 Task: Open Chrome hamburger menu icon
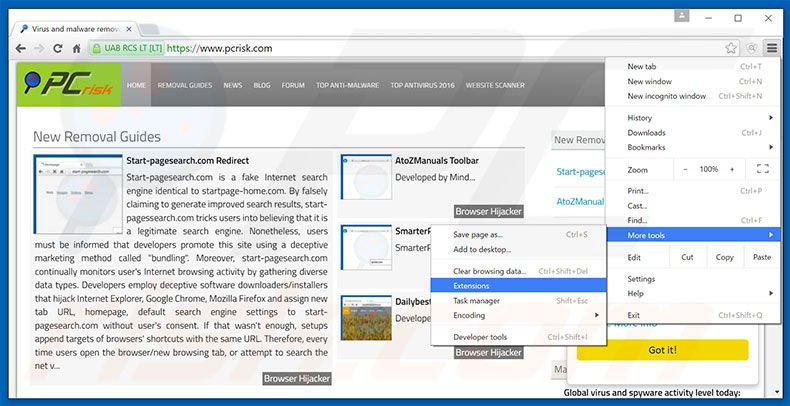click(772, 48)
